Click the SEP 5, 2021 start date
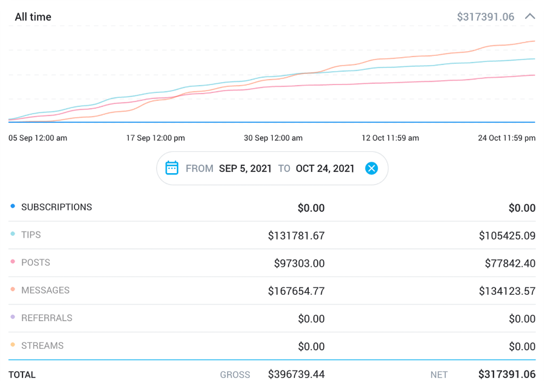This screenshot has height=392, width=544. 245,168
